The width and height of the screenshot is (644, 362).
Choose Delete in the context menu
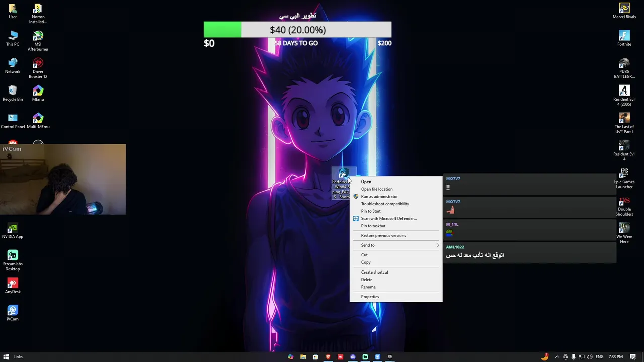396,280
